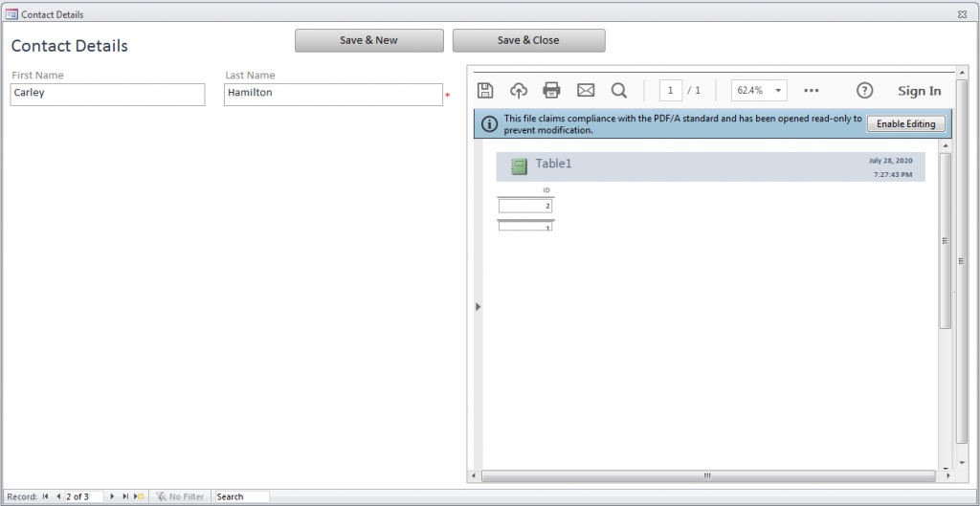Click the No Filter indicator
This screenshot has height=506, width=980.
pyautogui.click(x=180, y=496)
